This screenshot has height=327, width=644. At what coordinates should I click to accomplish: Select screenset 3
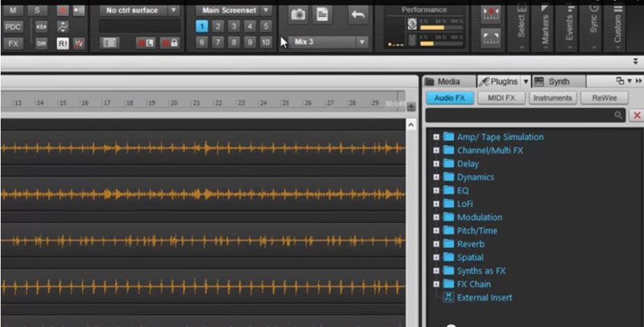[233, 27]
